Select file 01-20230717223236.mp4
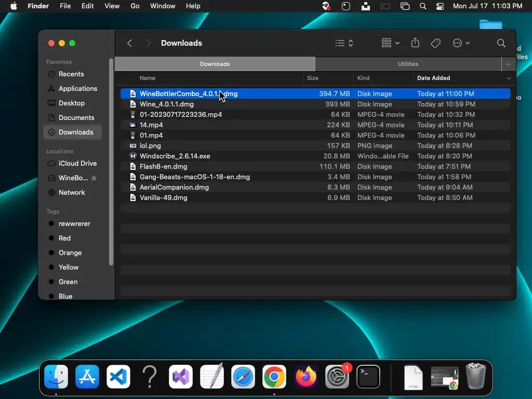 (x=315, y=115)
